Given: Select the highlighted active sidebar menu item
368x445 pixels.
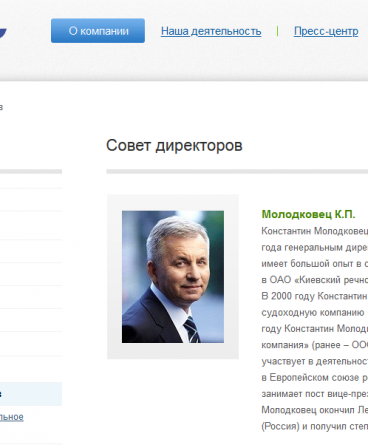Looking at the screenshot, I should coord(31,394).
